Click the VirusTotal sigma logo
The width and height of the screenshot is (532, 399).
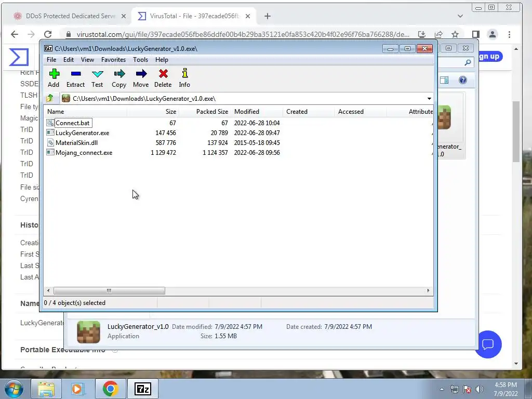(x=19, y=57)
